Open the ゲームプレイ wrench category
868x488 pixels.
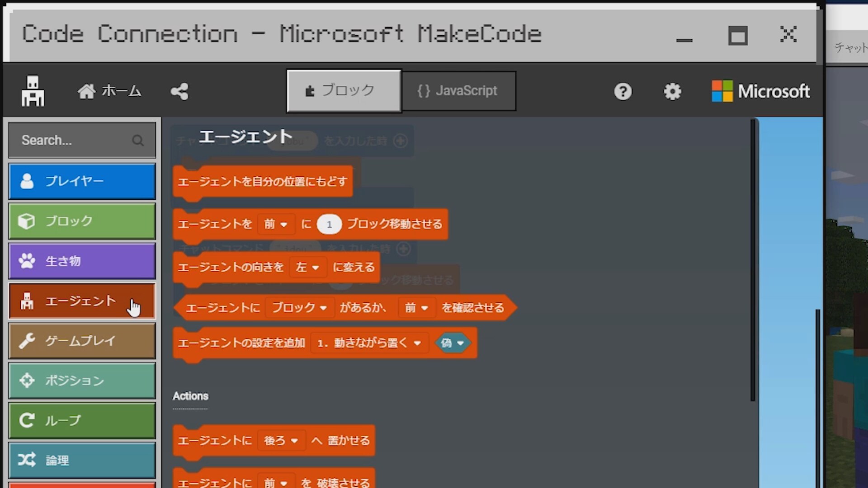82,341
